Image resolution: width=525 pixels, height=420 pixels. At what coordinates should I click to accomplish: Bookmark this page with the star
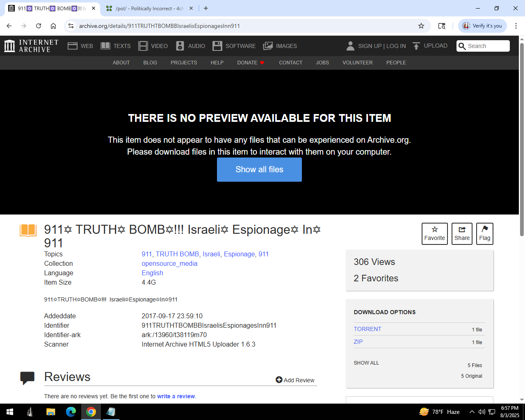[x=421, y=26]
